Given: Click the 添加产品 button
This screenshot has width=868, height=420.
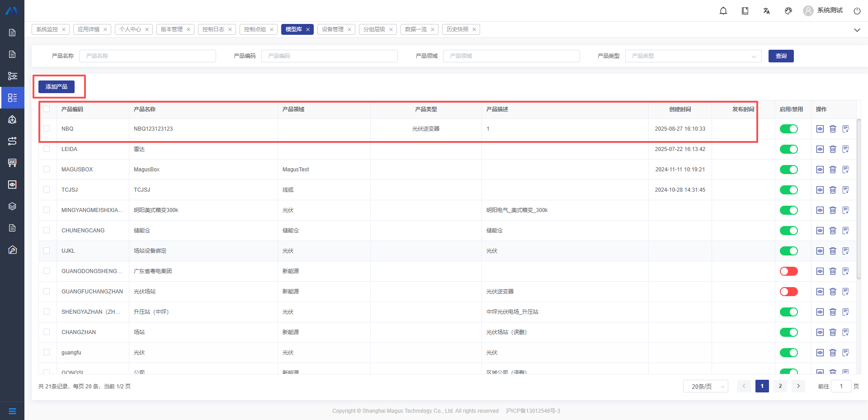Looking at the screenshot, I should [57, 87].
